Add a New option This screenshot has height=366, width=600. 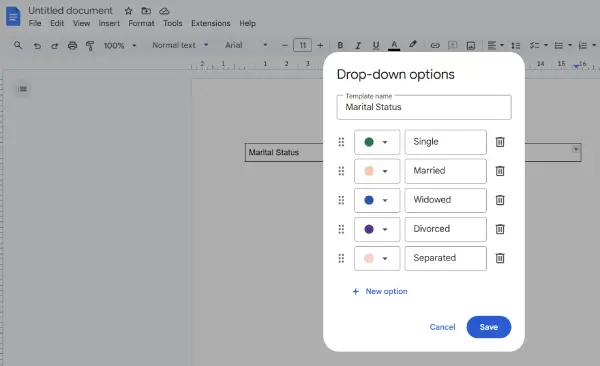click(380, 291)
